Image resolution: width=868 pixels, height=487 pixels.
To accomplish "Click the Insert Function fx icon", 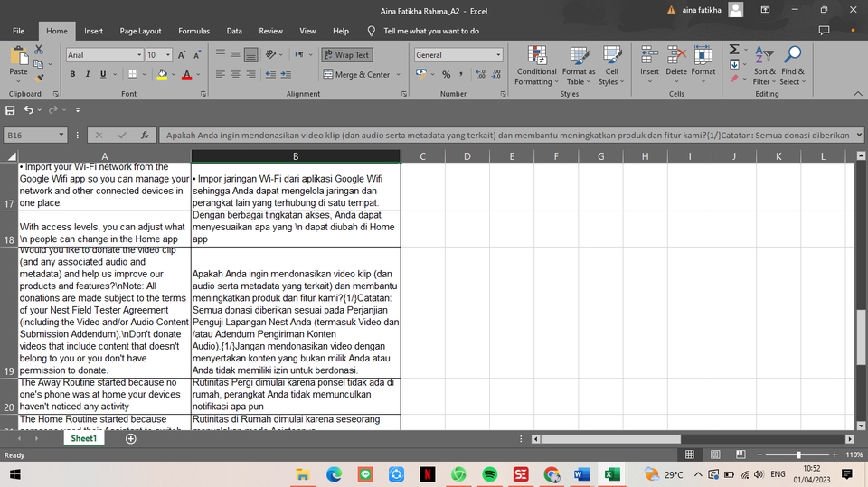I will [x=145, y=135].
